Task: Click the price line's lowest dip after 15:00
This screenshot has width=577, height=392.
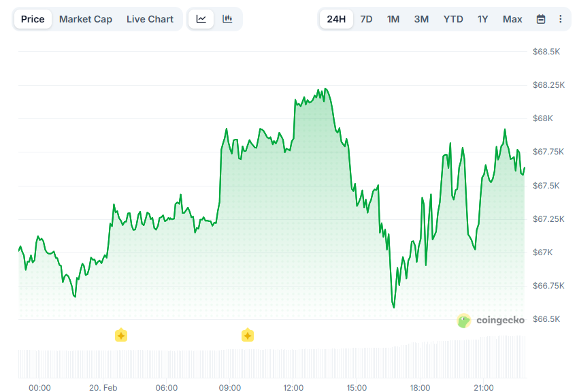Action: click(x=394, y=307)
